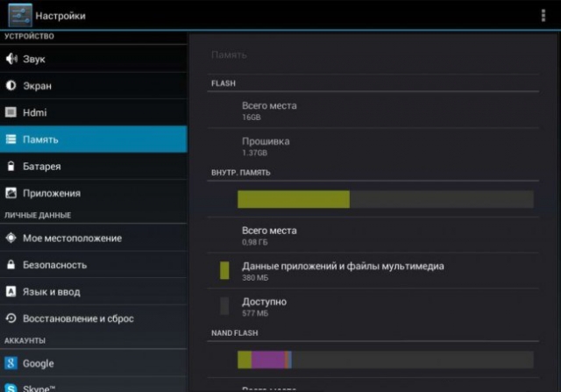Click the internal memory usage bar
The width and height of the screenshot is (561, 392).
point(385,199)
